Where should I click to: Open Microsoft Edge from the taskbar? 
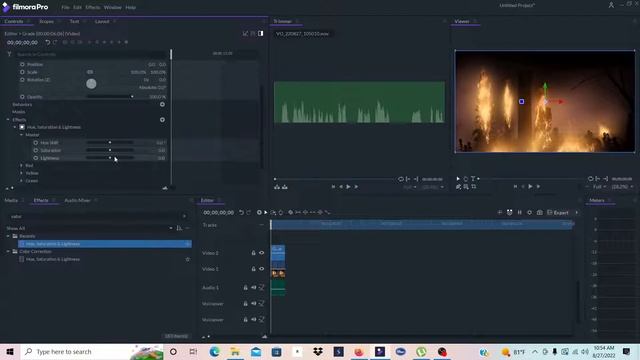click(x=214, y=352)
